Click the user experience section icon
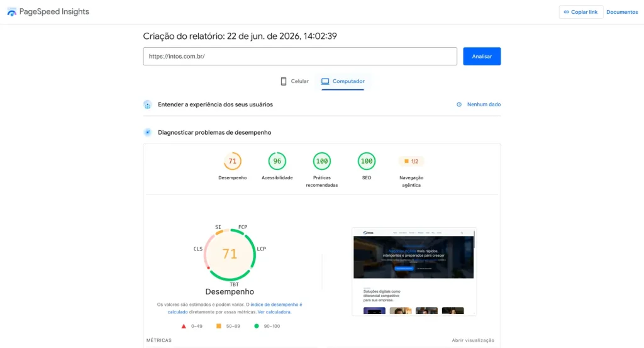Image resolution: width=644 pixels, height=348 pixels. (147, 104)
